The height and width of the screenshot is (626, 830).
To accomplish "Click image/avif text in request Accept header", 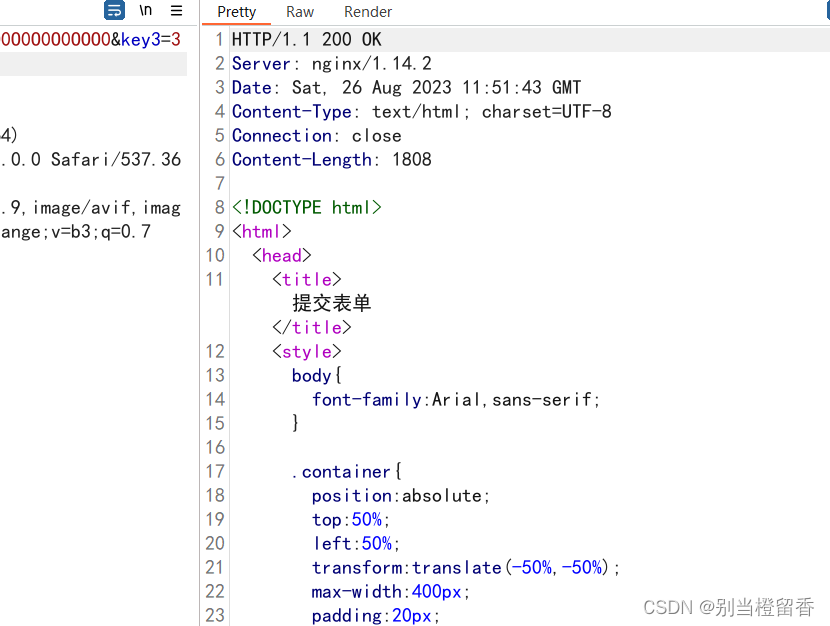I will pyautogui.click(x=82, y=208).
